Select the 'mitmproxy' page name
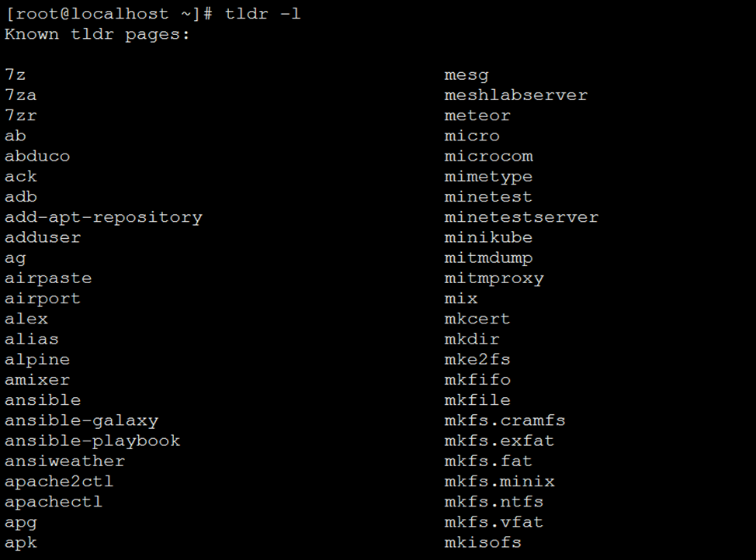Viewport: 756px width, 560px height. pos(494,278)
